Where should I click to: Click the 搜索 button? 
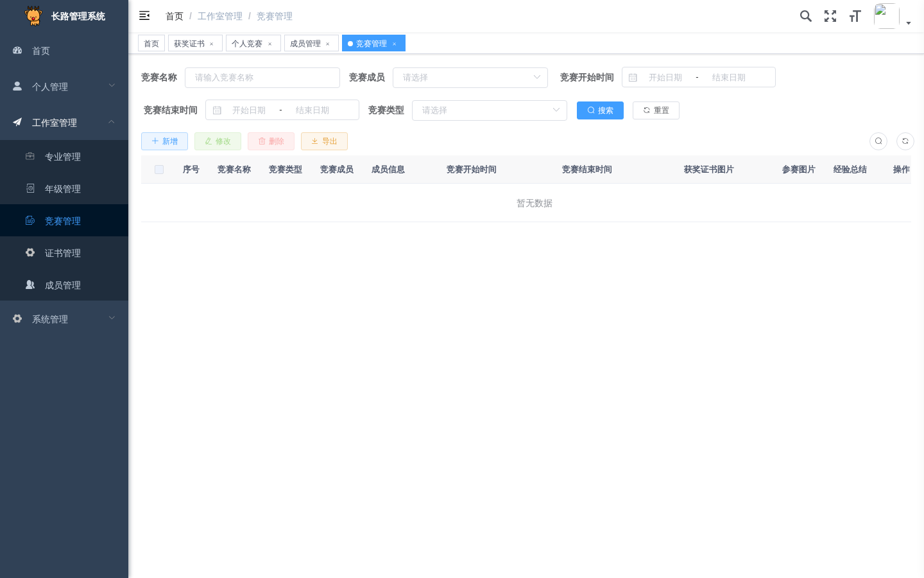coord(600,110)
